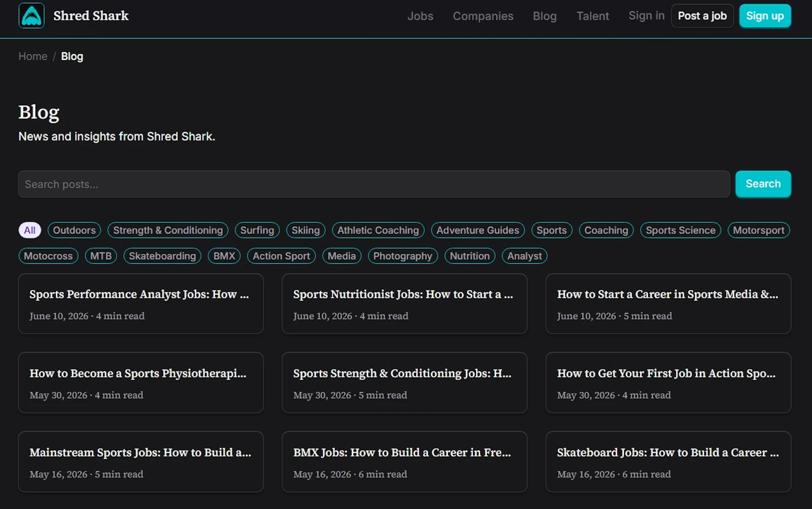Choose the Action Sport filter
The width and height of the screenshot is (812, 509).
pyautogui.click(x=282, y=256)
